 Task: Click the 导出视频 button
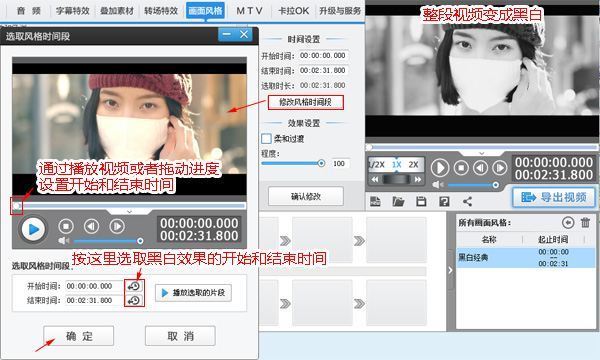pyautogui.click(x=554, y=197)
